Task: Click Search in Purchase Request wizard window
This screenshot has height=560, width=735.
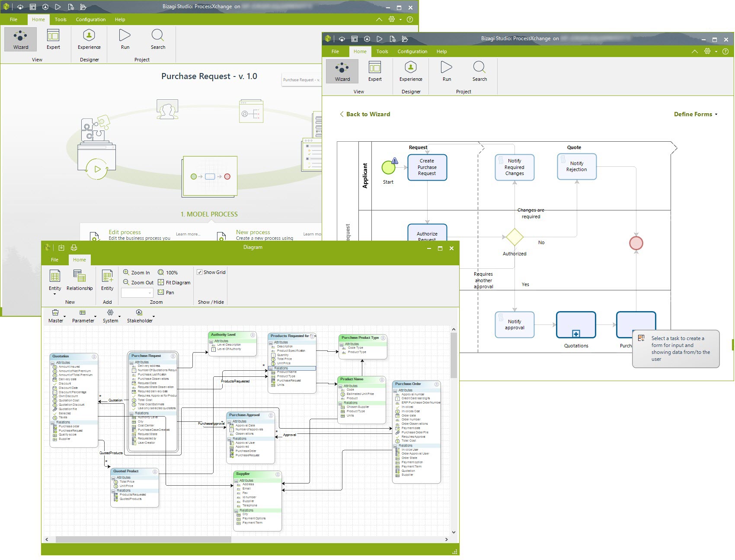Action: [x=158, y=39]
